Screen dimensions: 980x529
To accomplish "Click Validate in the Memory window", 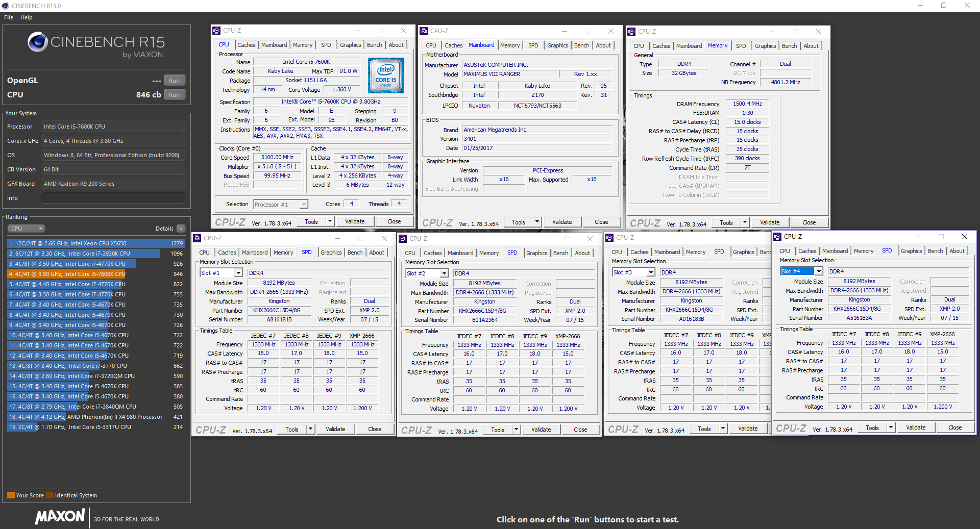I will 770,222.
